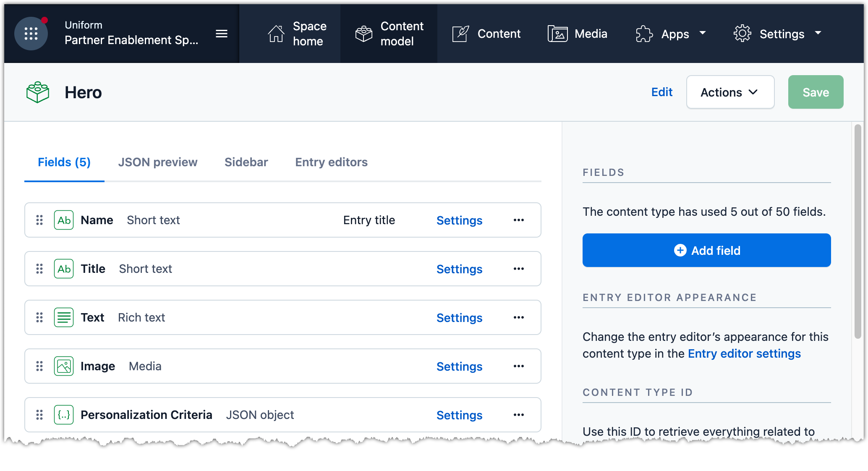Click the Text field rich text icon

(64, 317)
